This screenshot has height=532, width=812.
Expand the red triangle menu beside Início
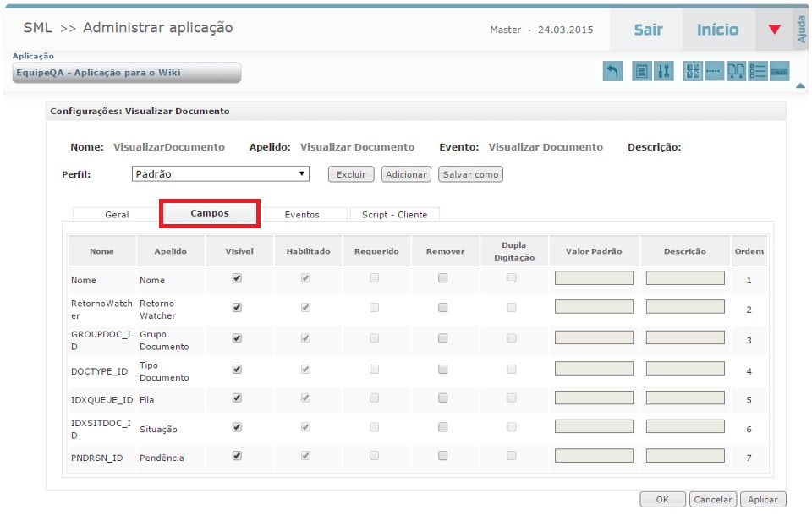coord(774,30)
